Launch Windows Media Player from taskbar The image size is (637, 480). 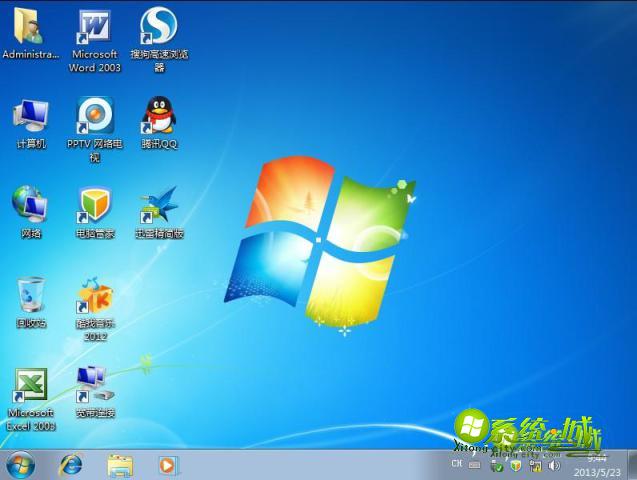click(x=167, y=465)
